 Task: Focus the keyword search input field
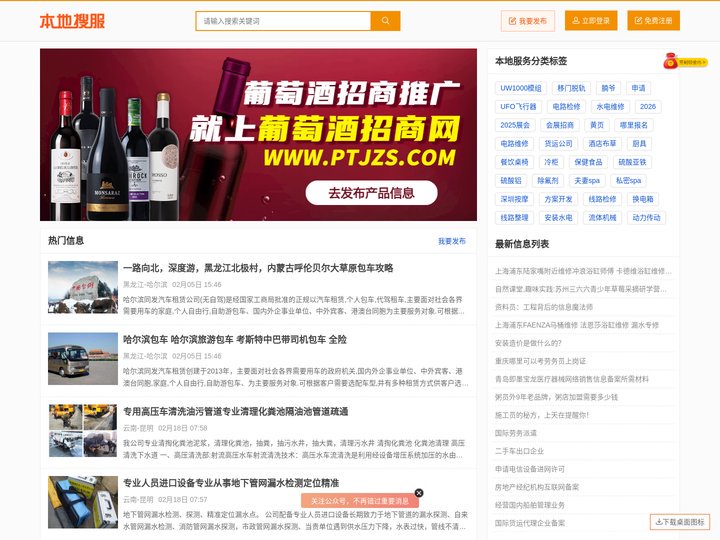(283, 21)
